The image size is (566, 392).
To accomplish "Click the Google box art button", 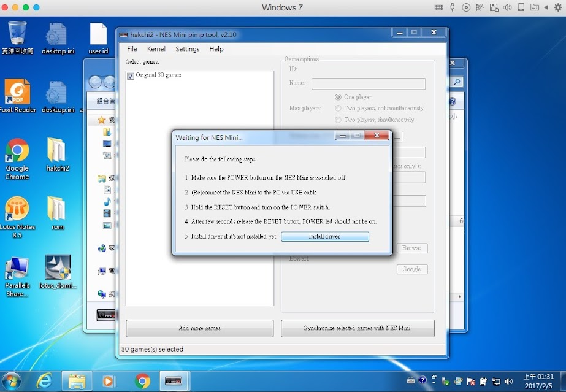I will click(412, 269).
